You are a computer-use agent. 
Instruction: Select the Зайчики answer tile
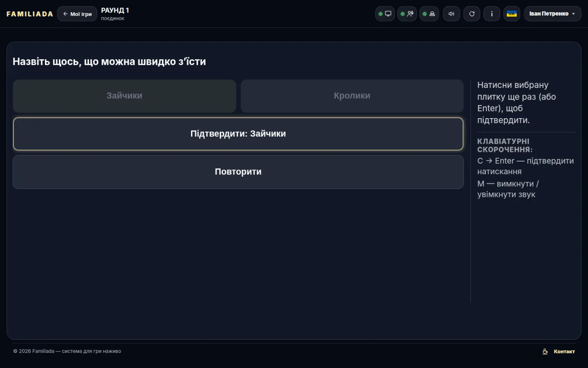click(124, 96)
